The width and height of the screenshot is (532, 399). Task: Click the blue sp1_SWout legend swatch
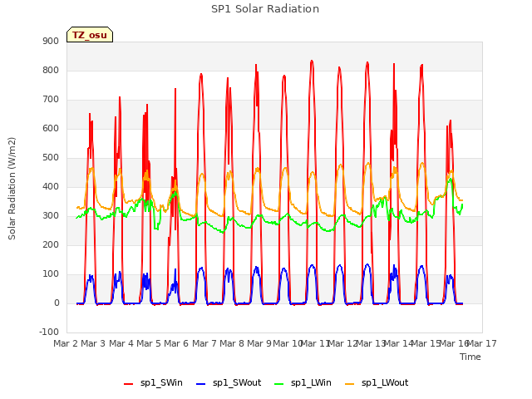[x=201, y=384]
